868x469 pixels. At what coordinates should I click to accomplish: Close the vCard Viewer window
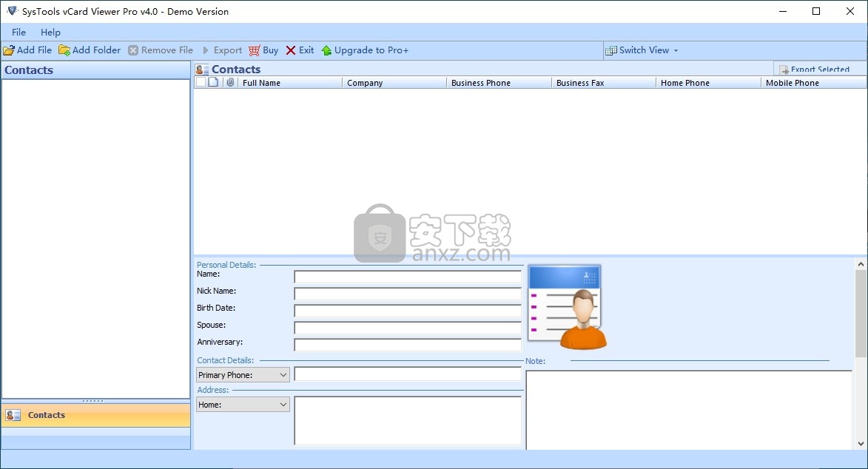pos(850,11)
